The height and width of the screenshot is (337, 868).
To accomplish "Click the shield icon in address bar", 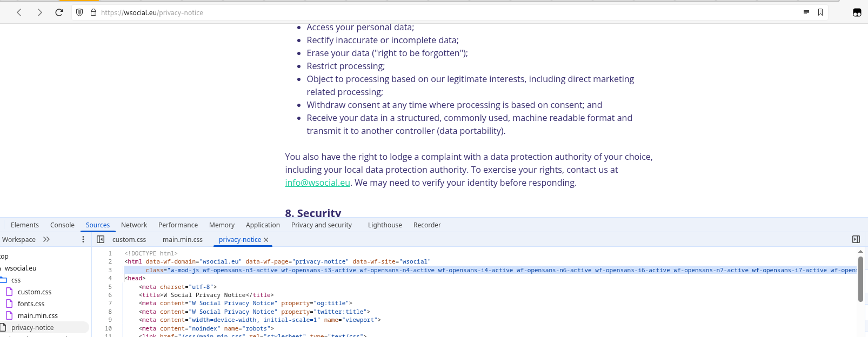I will (79, 12).
